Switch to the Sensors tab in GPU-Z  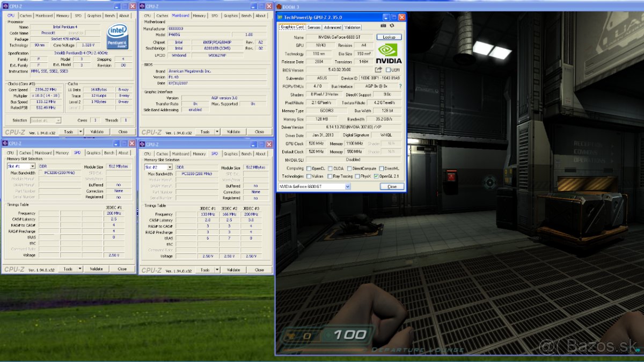[314, 27]
